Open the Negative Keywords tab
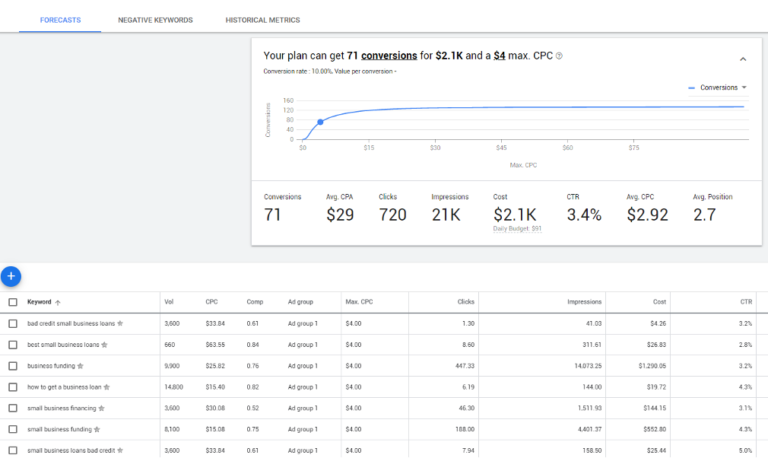The height and width of the screenshot is (458, 768). click(155, 20)
